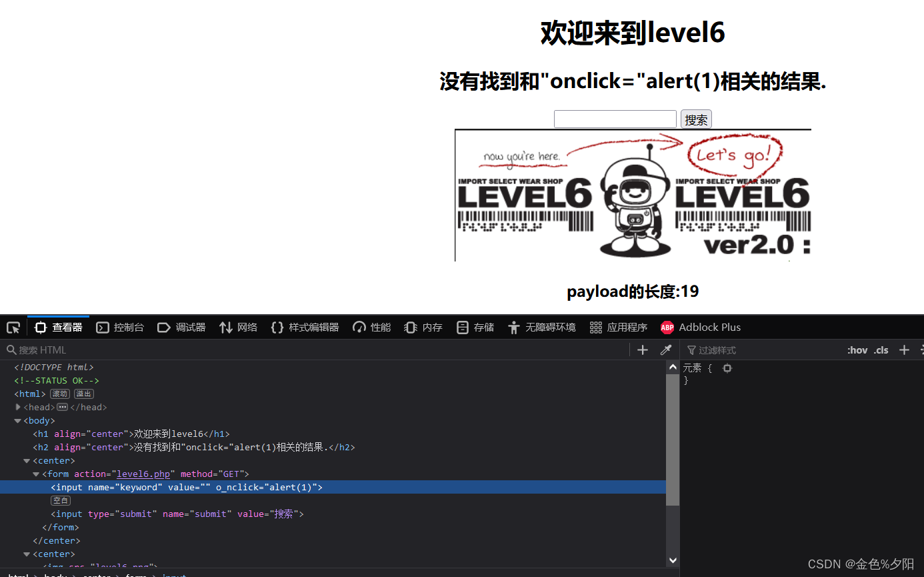924x577 pixels.
Task: Open the 查看器 inspector tab
Action: click(58, 328)
